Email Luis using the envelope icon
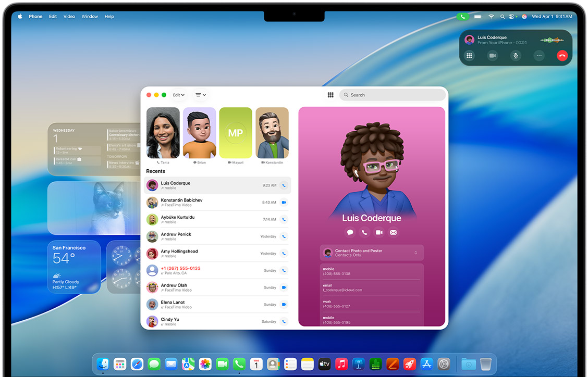Viewport: 588px width, 377px height. tap(394, 232)
